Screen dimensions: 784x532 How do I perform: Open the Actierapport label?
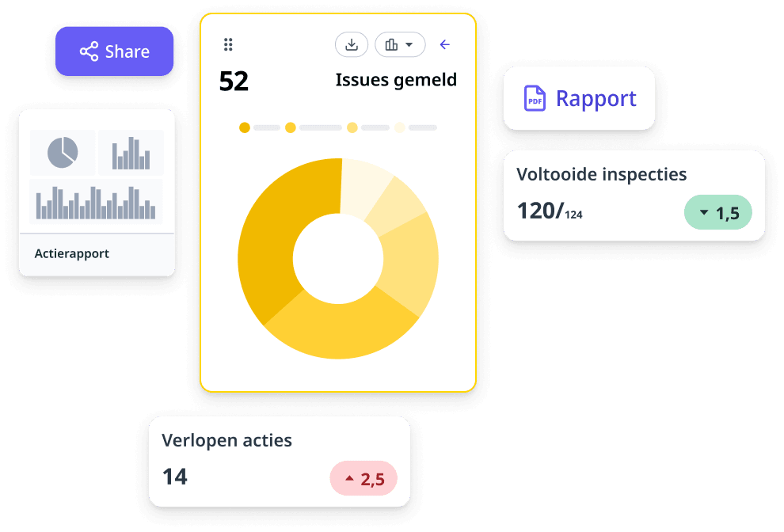(x=72, y=254)
